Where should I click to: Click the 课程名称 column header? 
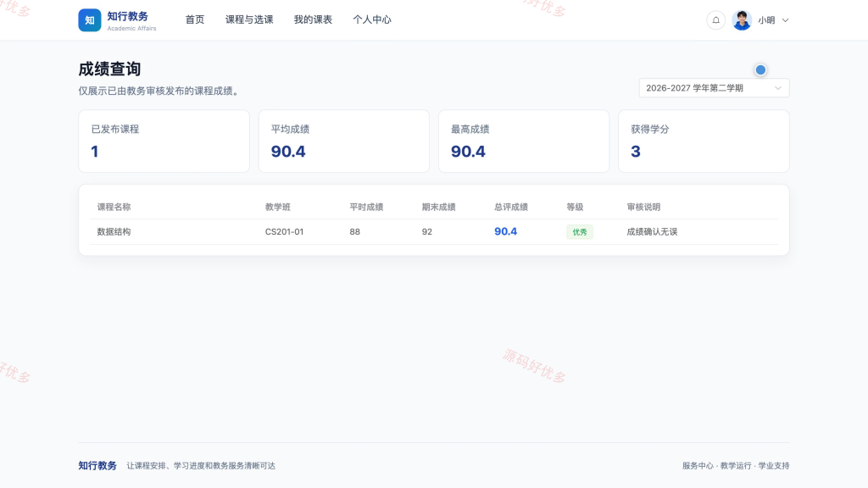tap(114, 207)
